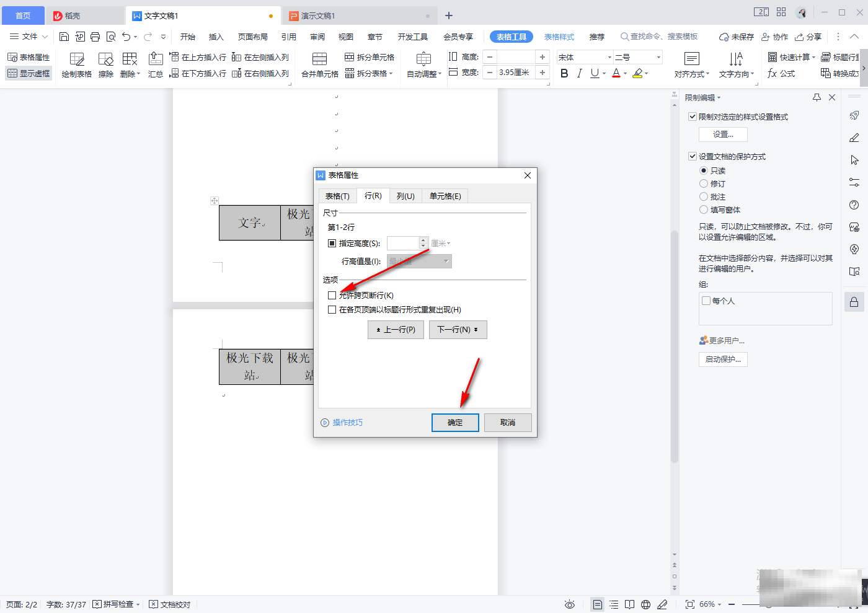The width and height of the screenshot is (868, 613).
Task: Check the 每个人 group checkbox
Action: click(706, 301)
